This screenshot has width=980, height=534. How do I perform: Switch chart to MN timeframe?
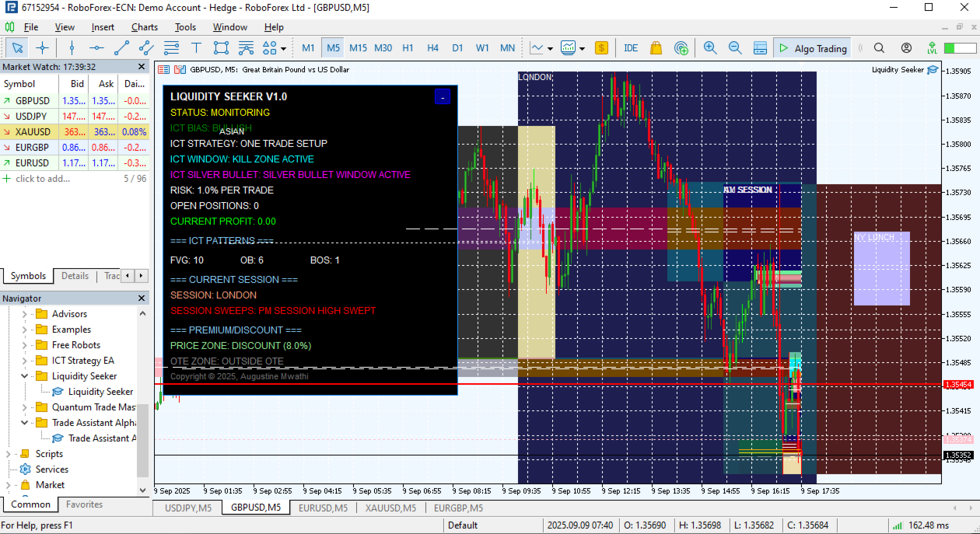click(507, 47)
